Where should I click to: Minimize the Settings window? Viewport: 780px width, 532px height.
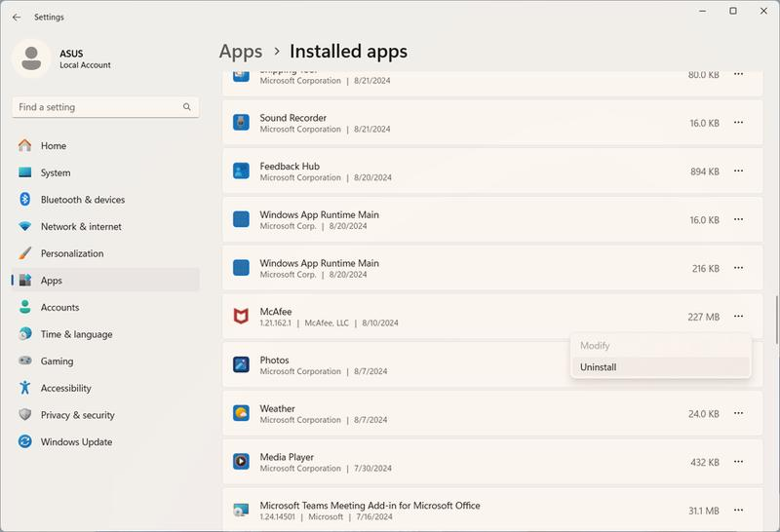pos(702,11)
